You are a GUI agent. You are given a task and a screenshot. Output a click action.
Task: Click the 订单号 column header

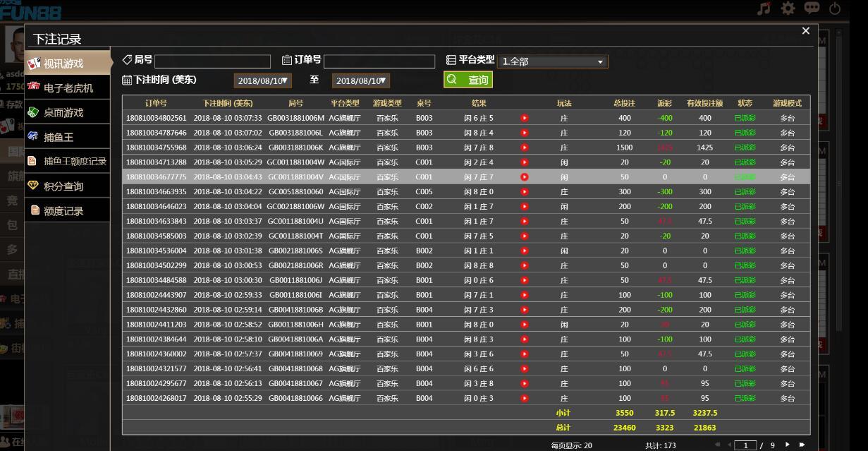click(x=156, y=103)
